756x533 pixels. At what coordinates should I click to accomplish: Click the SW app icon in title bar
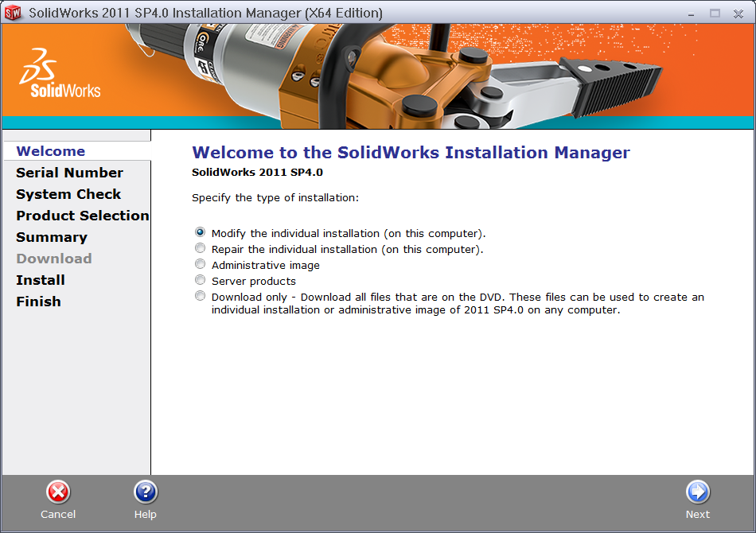pyautogui.click(x=13, y=13)
